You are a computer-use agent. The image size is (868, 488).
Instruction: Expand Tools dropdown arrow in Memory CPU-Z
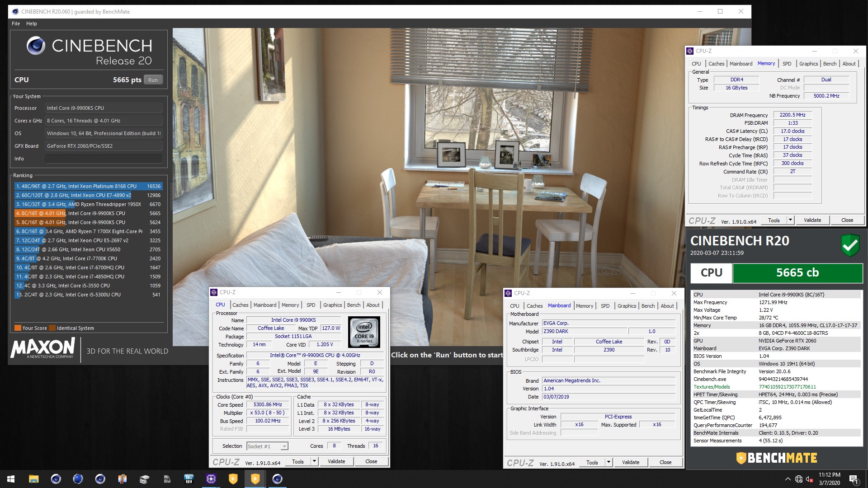790,220
